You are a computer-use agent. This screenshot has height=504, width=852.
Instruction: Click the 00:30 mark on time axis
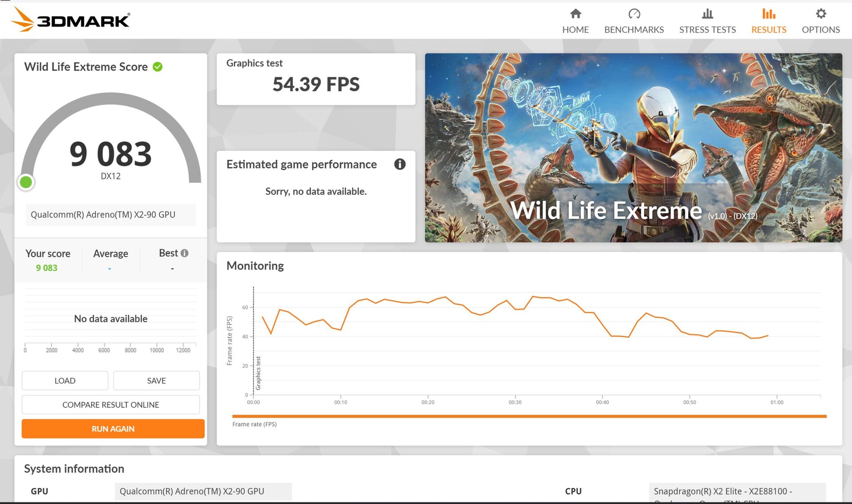515,402
